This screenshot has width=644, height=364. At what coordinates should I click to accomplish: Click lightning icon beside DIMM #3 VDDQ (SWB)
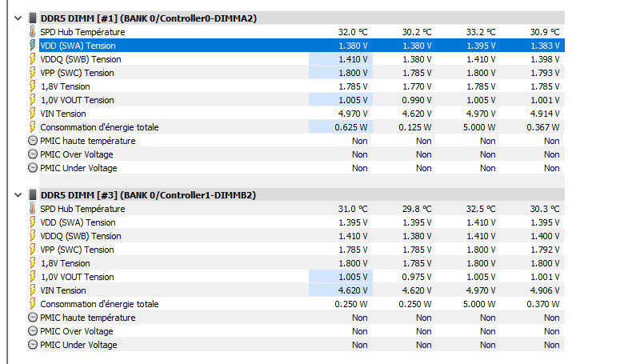coord(33,235)
